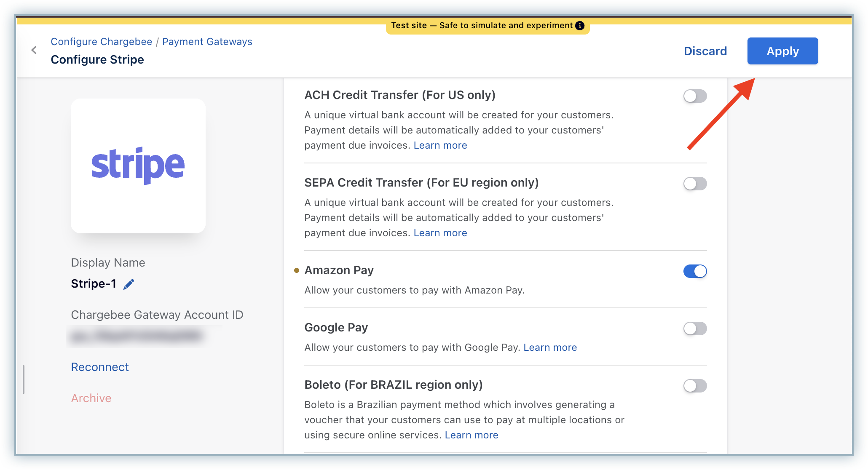
Task: Go to Payment Gateways breadcrumb
Action: point(207,42)
